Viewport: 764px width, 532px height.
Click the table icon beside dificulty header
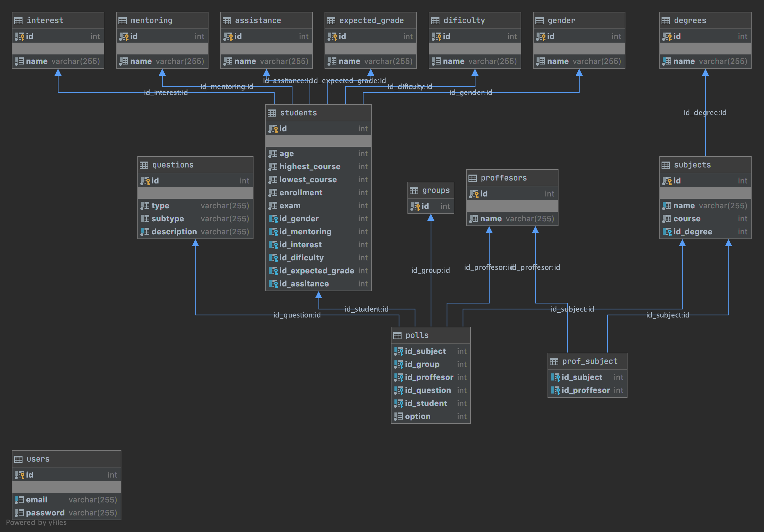(x=435, y=21)
